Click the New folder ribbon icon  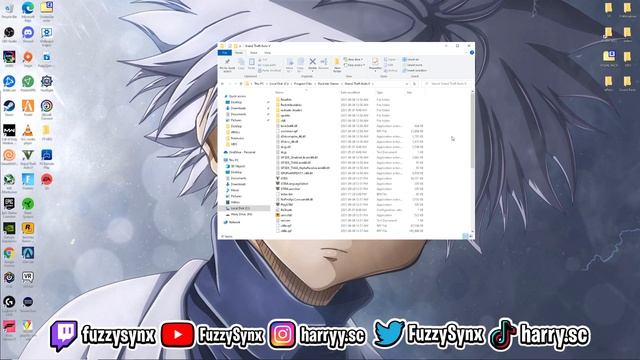[x=337, y=65]
